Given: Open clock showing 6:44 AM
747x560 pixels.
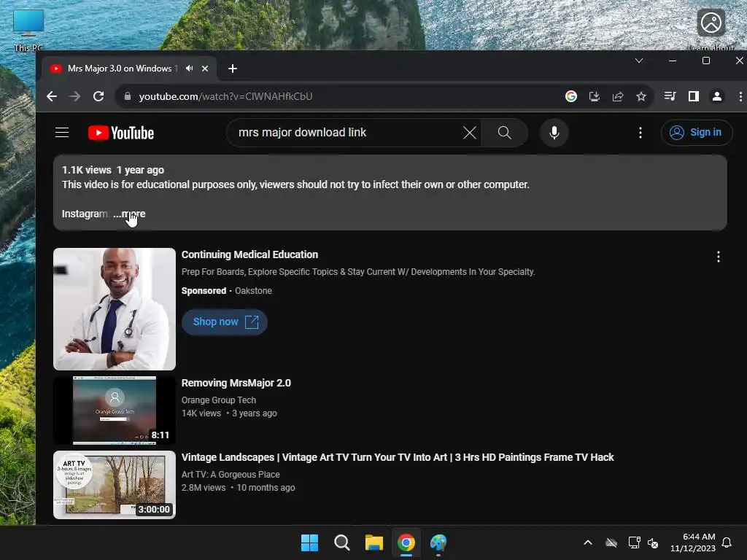Looking at the screenshot, I should (x=693, y=542).
